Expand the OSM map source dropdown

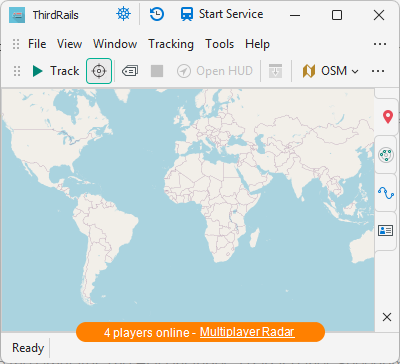(331, 71)
